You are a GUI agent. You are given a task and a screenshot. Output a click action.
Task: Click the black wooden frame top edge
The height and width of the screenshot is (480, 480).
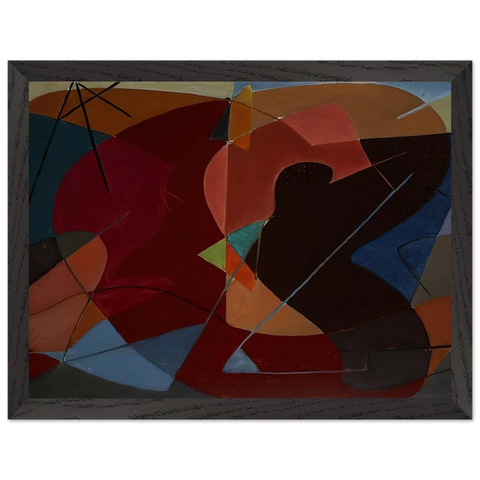click(x=240, y=71)
